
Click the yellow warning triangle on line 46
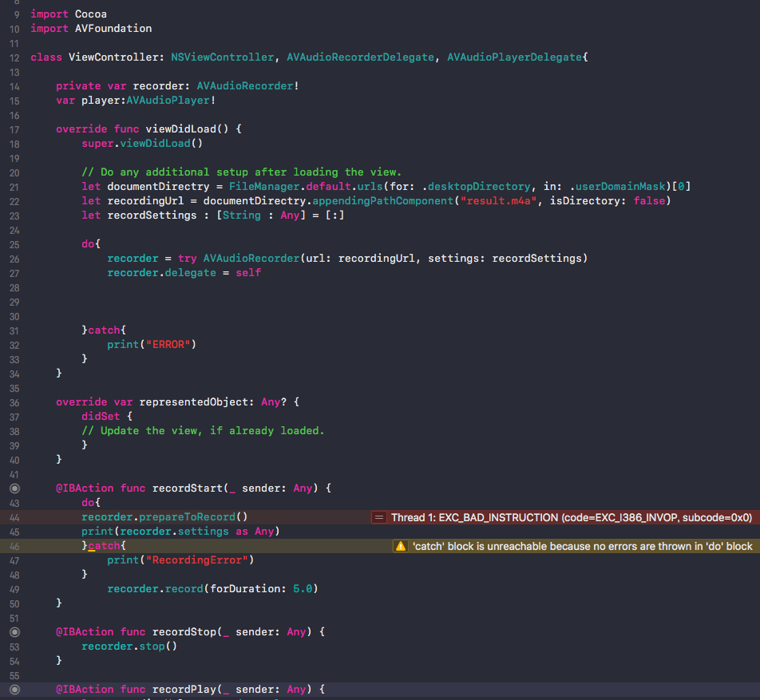coord(401,545)
